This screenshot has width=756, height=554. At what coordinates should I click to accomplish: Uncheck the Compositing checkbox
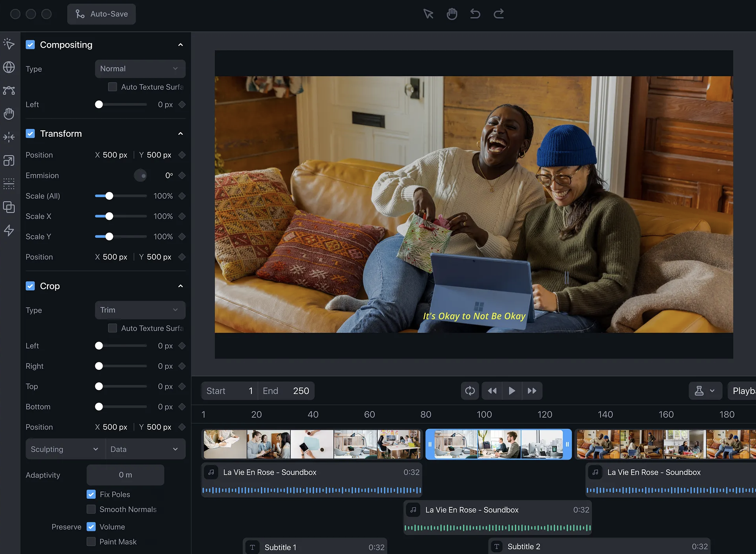pyautogui.click(x=30, y=45)
